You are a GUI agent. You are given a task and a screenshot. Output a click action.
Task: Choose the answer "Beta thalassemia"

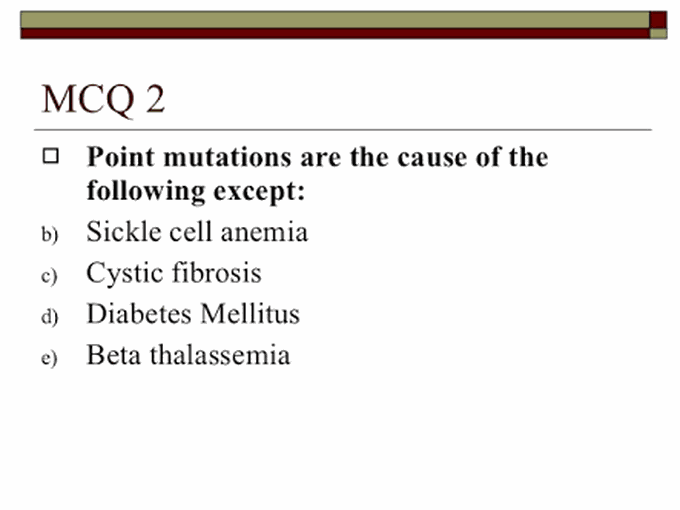[x=188, y=355]
